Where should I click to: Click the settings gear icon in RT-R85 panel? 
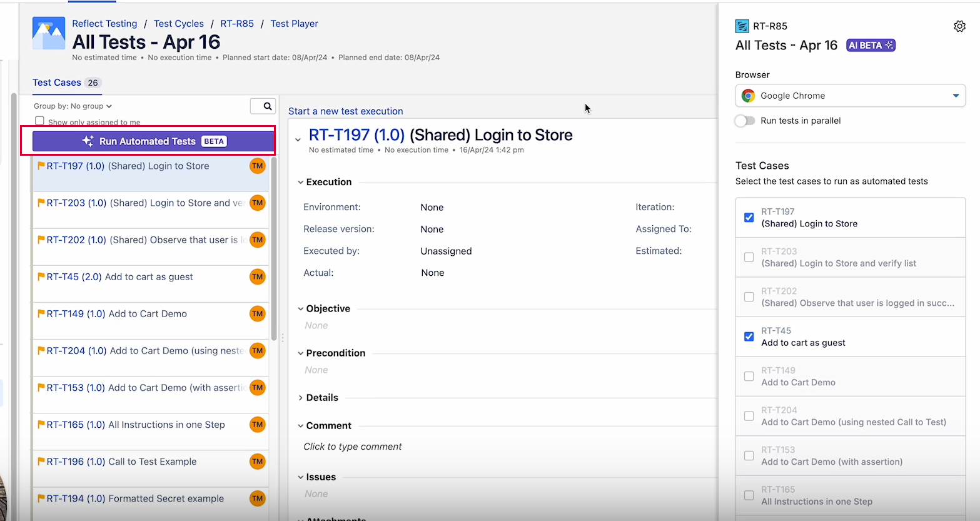coord(959,26)
